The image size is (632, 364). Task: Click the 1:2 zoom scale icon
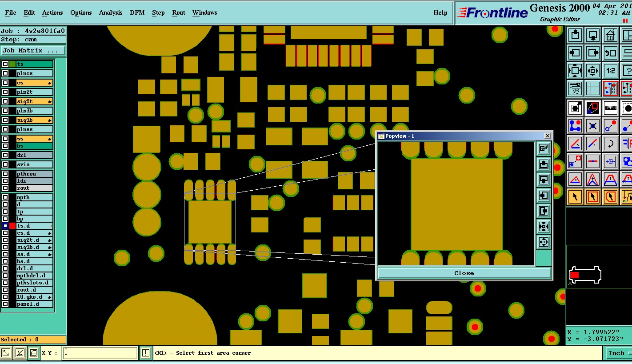[611, 70]
